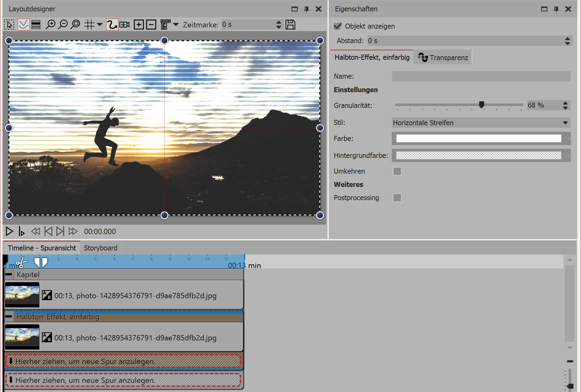Open the Transparenz tab
The height and width of the screenshot is (392, 581).
pyautogui.click(x=443, y=58)
